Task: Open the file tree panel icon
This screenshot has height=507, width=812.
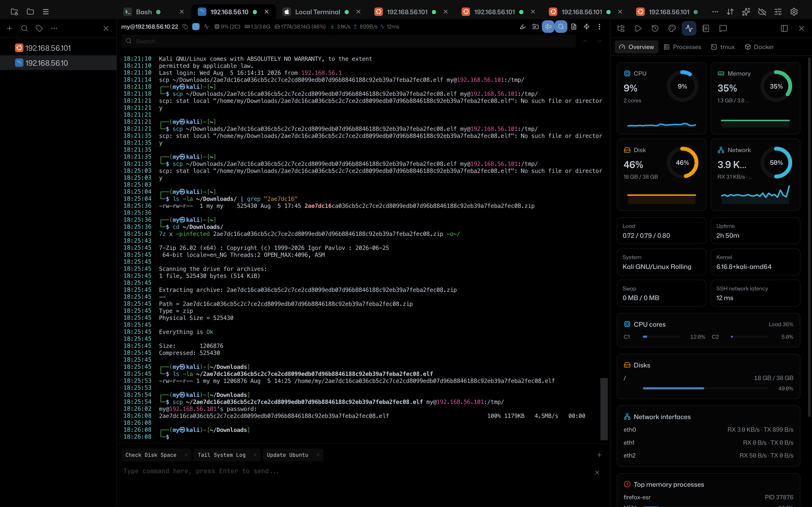Action: [621, 28]
